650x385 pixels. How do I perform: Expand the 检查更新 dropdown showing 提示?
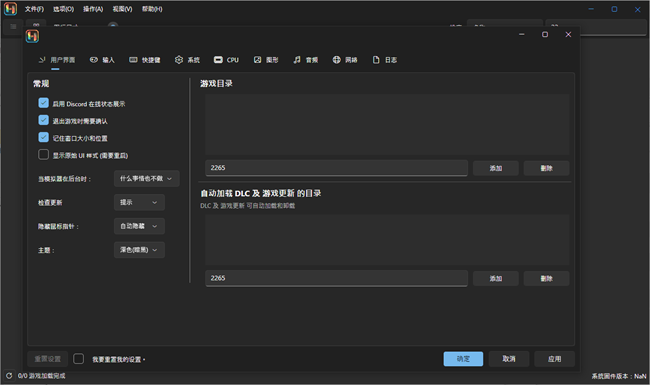click(x=139, y=202)
